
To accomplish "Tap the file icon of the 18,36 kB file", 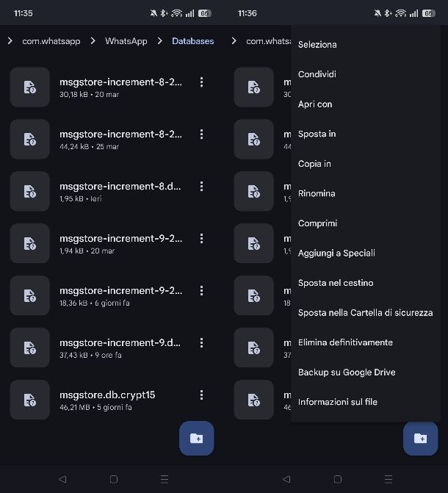I will (30, 295).
